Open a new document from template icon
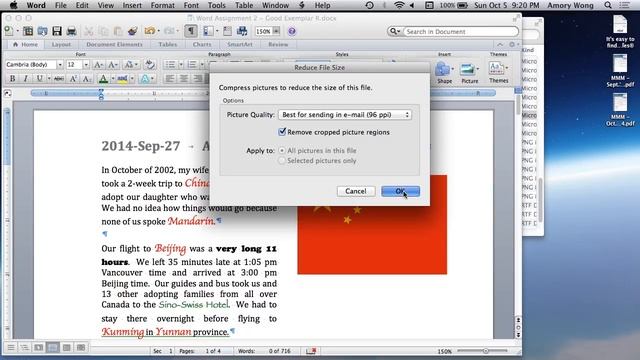Image resolution: width=640 pixels, height=360 pixels. pos(28,31)
